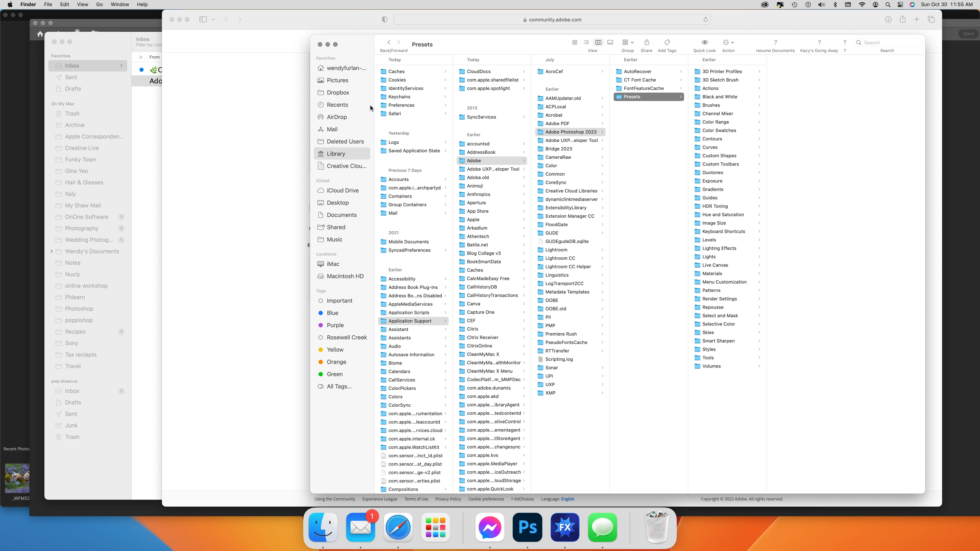This screenshot has width=980, height=551.
Task: Open the Action dropdown menu
Action: 728,42
